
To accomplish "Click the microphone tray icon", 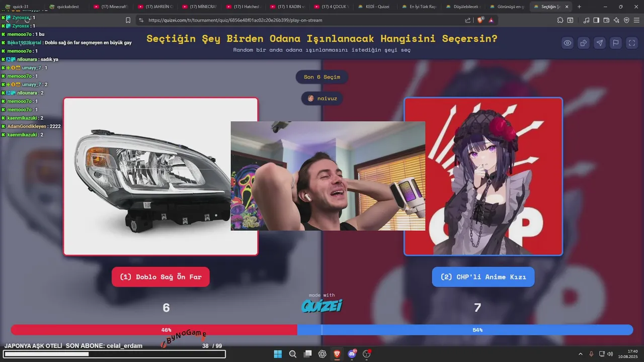I will pos(592,354).
